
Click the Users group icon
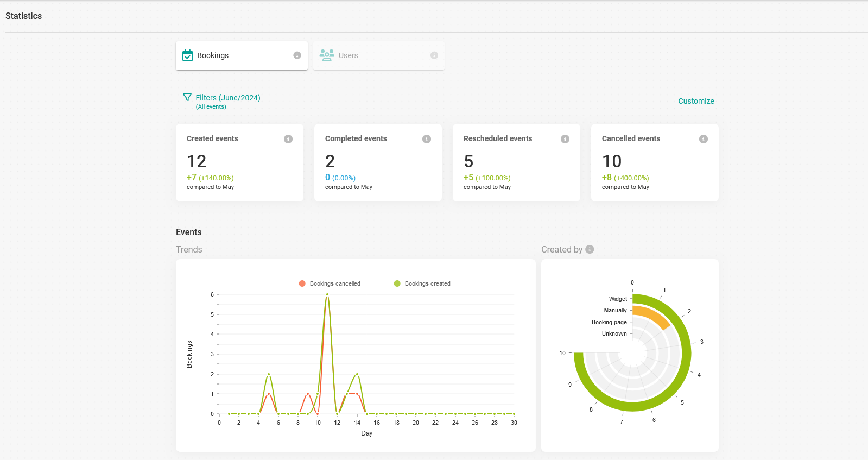tap(327, 55)
